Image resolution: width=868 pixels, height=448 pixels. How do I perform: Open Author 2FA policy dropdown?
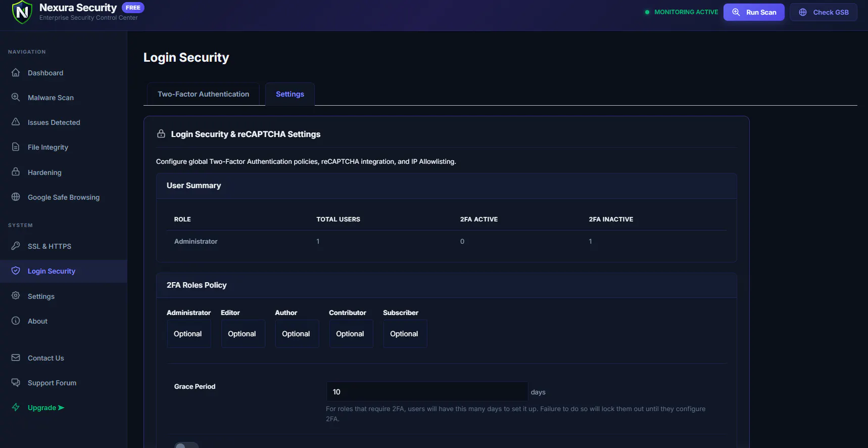point(297,334)
